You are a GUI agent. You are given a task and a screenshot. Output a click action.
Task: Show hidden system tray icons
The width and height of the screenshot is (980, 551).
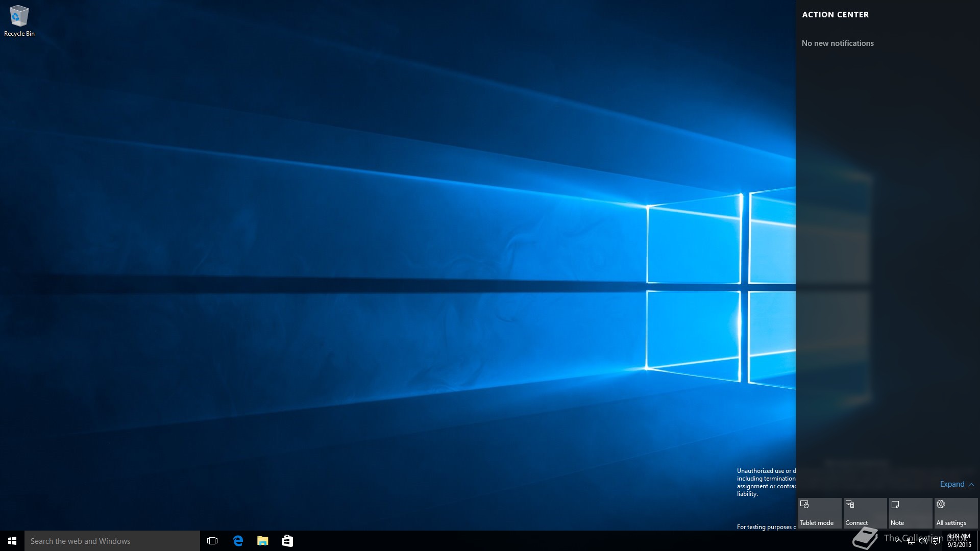coord(898,541)
